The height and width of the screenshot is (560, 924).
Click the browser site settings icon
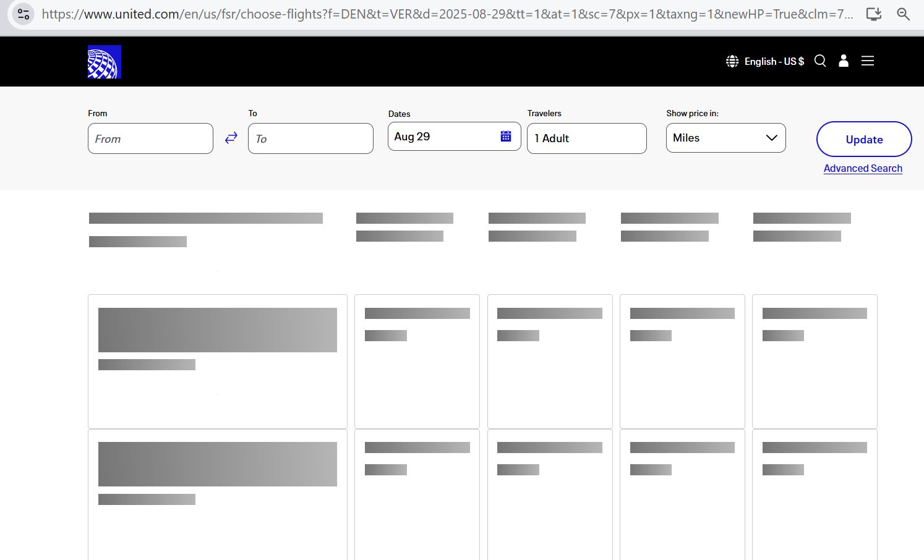pyautogui.click(x=24, y=14)
